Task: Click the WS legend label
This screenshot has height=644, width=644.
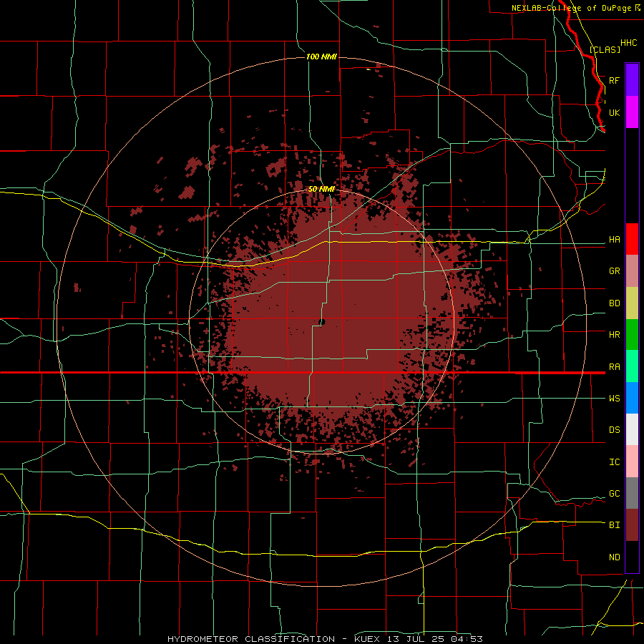Action: pyautogui.click(x=614, y=398)
